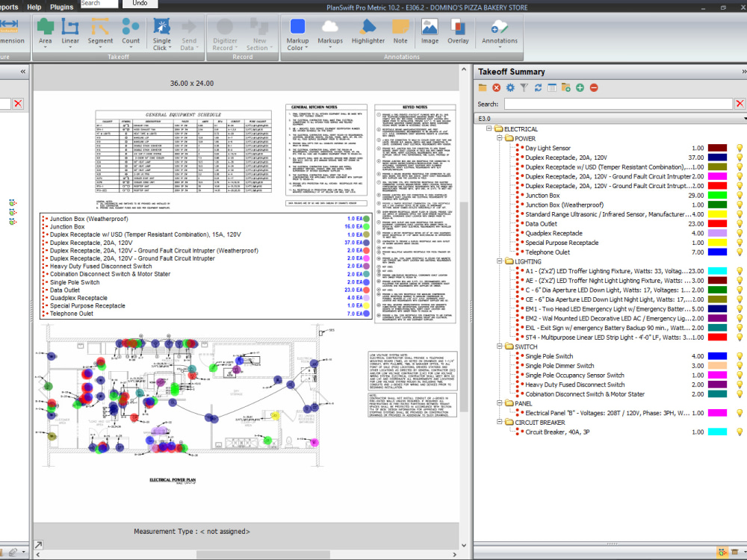Select the Count takeoff tool

pyautogui.click(x=131, y=32)
